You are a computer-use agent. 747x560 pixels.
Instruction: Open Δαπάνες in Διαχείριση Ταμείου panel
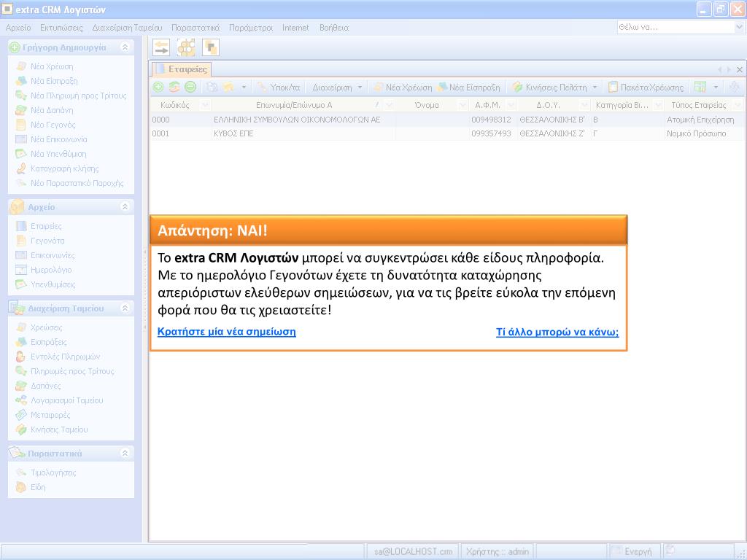(x=46, y=386)
